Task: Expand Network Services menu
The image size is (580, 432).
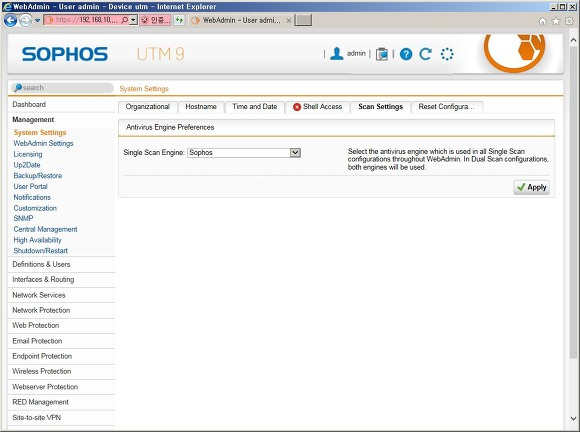Action: pyautogui.click(x=39, y=295)
